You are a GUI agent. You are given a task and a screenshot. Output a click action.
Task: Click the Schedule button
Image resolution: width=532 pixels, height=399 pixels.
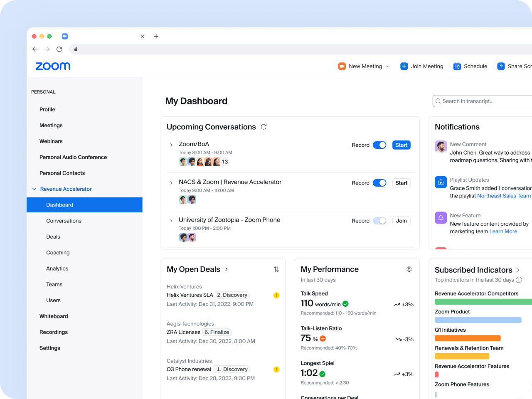[470, 66]
